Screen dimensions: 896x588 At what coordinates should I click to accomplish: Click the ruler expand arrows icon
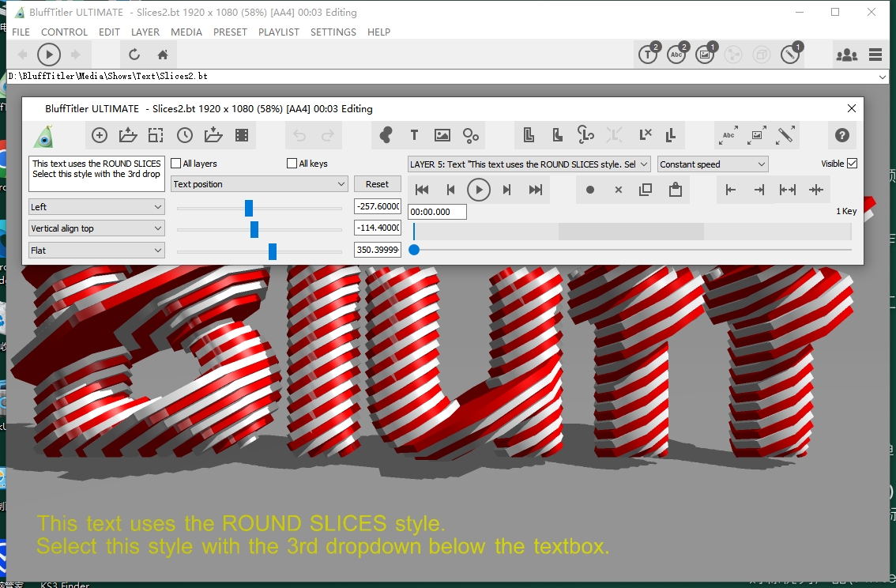[785, 135]
